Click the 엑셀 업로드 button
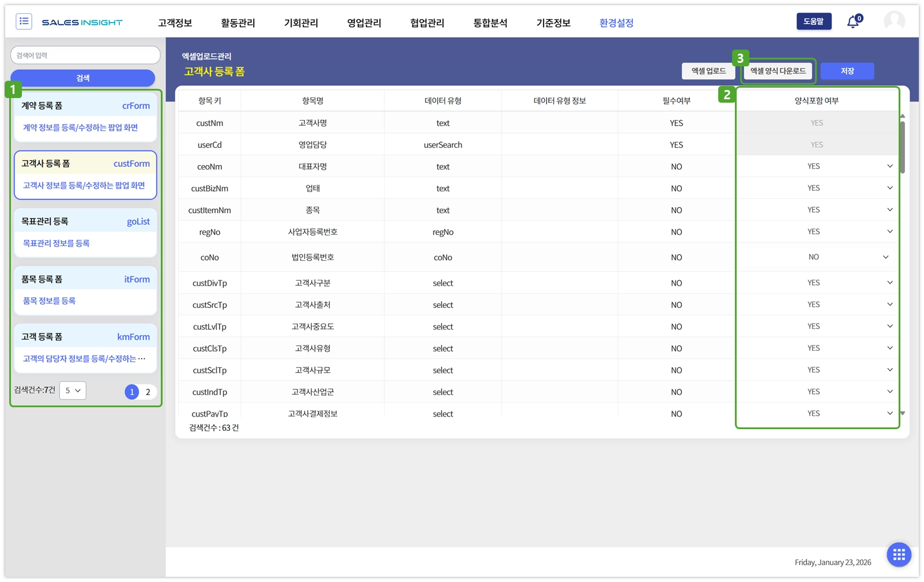The width and height of the screenshot is (924, 582). pyautogui.click(x=709, y=71)
